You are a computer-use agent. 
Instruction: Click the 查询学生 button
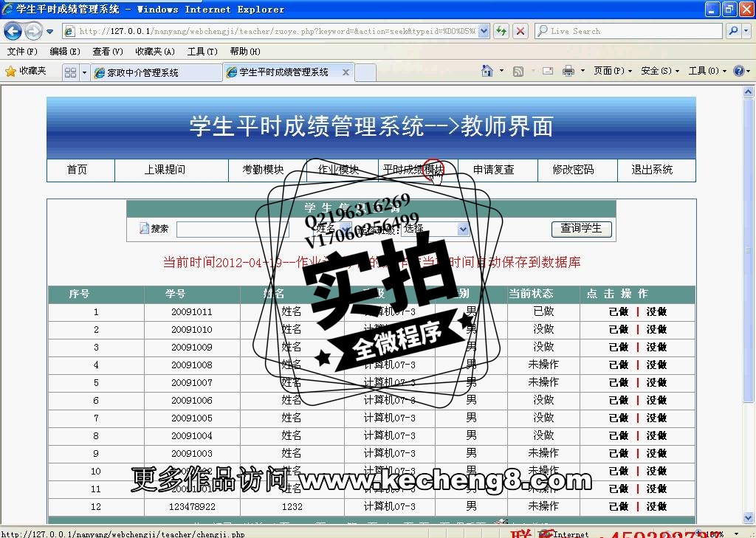582,229
